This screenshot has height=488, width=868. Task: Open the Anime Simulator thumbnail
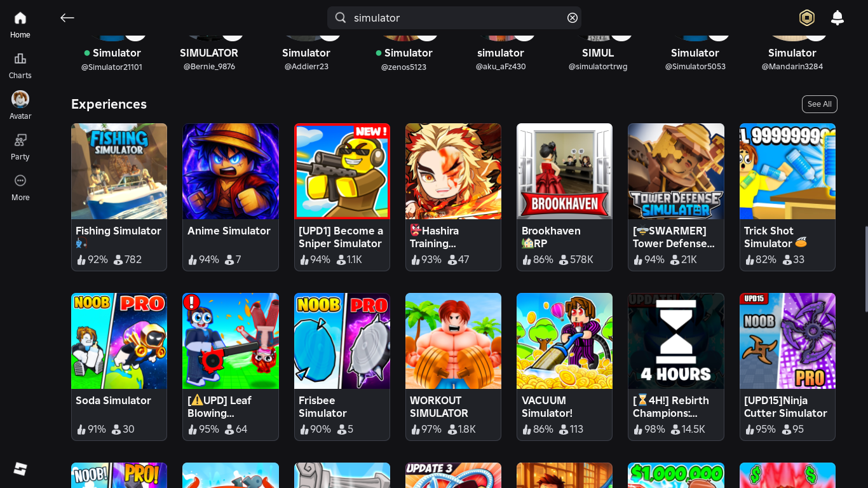click(231, 172)
